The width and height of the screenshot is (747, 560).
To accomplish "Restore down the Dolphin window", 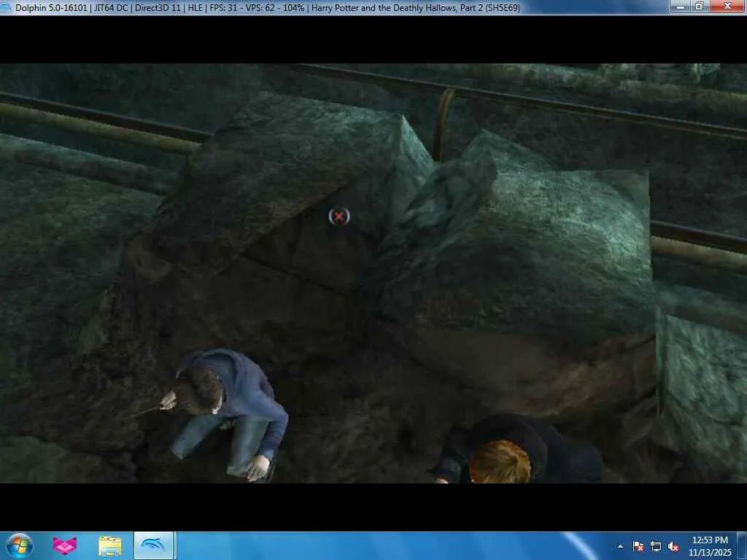I will click(x=700, y=6).
